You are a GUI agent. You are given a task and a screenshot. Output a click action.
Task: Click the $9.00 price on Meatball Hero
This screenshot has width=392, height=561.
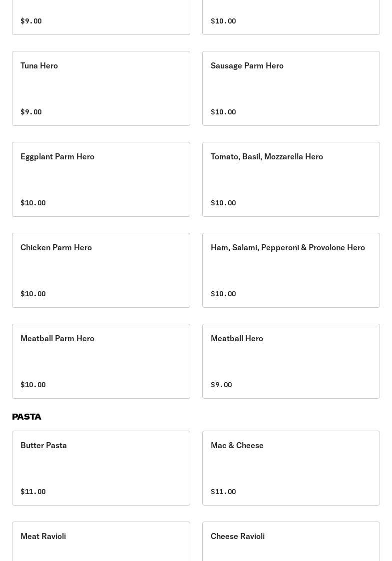pos(221,385)
